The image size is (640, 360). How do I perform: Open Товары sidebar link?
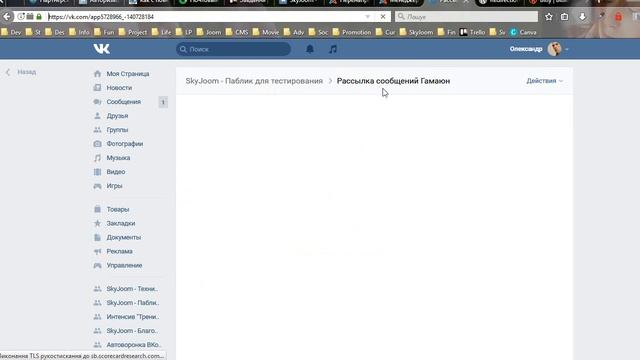coord(118,209)
